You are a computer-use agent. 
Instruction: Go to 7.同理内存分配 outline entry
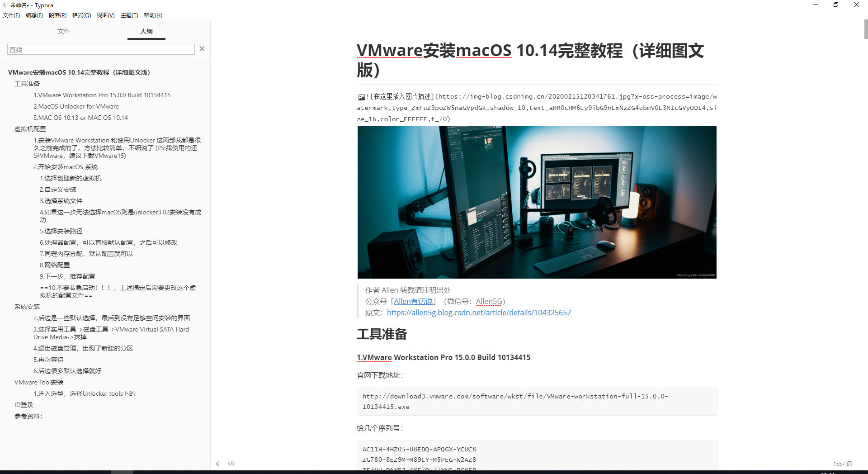tap(86, 254)
